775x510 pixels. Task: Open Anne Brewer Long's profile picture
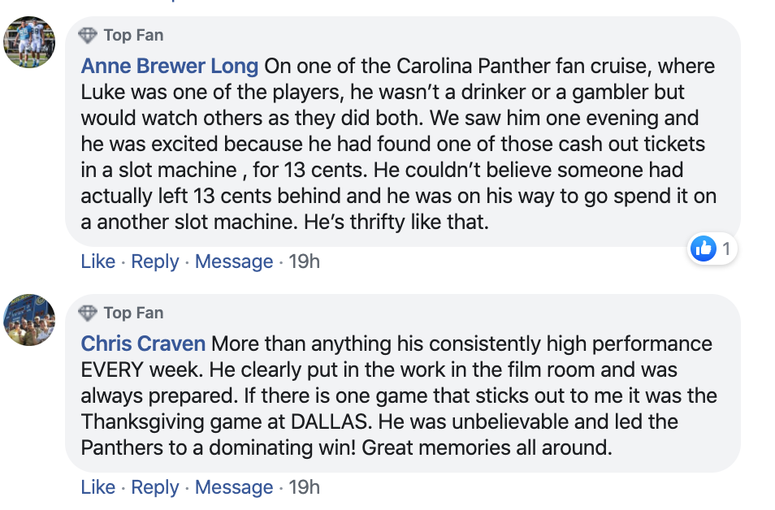click(30, 43)
